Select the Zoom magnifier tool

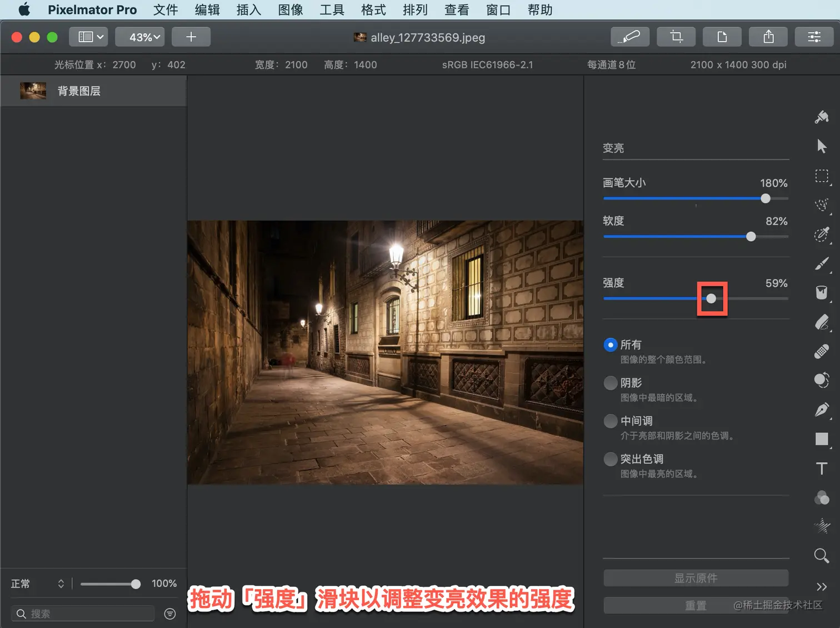tap(822, 555)
